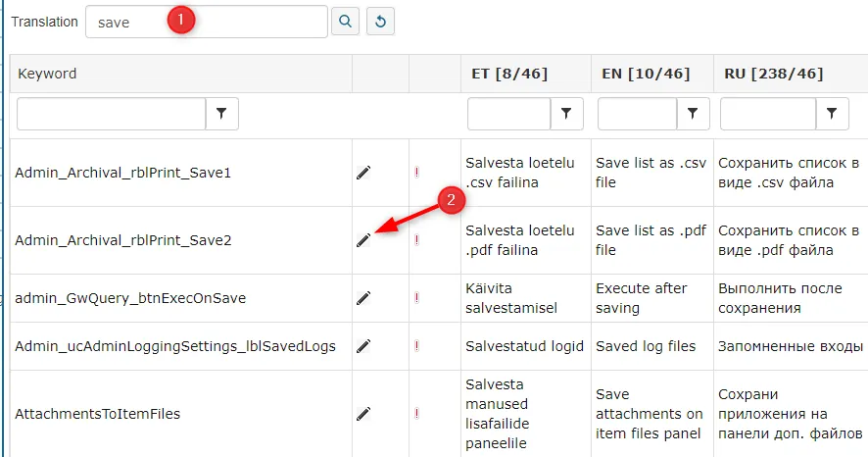
Task: Click red exclamation mark for Admin_Archival_rblPrint_Save1
Action: [416, 173]
